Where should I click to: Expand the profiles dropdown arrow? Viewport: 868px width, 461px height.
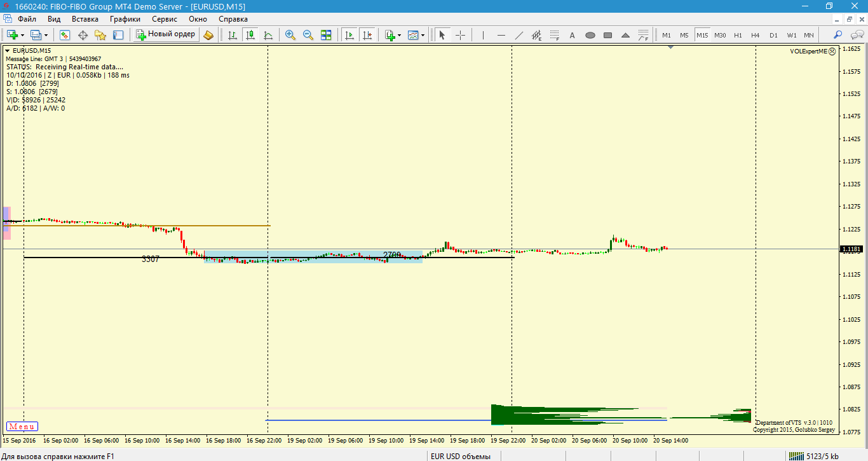(x=46, y=35)
